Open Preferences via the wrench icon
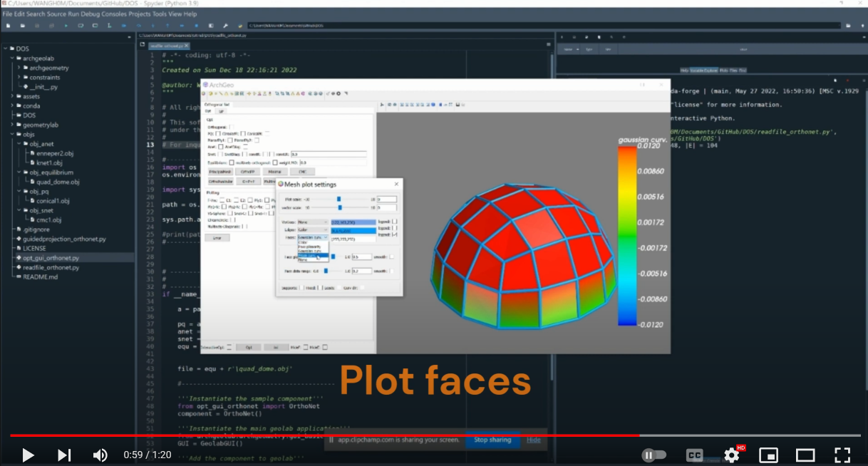The image size is (868, 466). tap(225, 25)
